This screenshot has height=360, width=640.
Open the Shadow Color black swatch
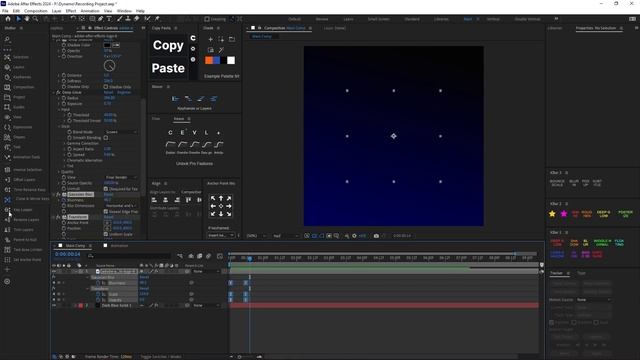(x=107, y=45)
